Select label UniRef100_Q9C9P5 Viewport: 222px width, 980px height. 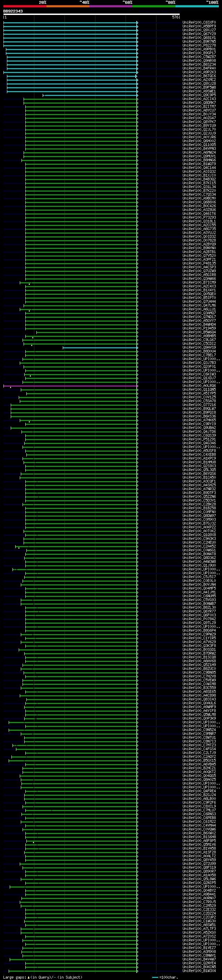coord(199,95)
